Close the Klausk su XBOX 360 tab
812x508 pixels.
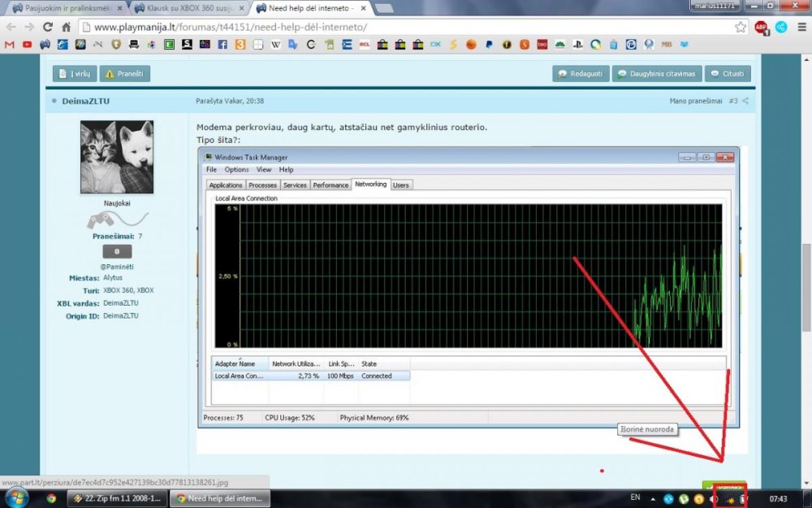coord(241,8)
